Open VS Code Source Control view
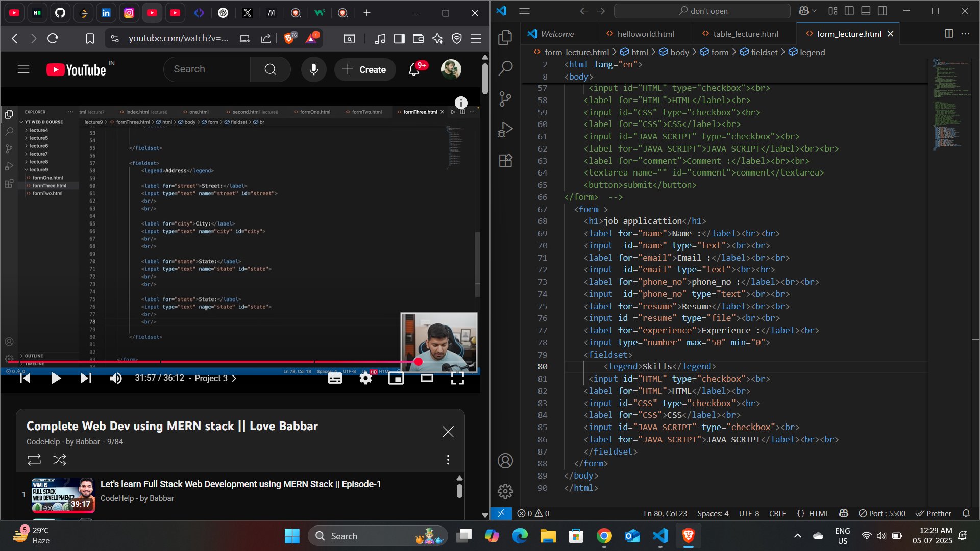Screen dimensions: 980x551 click(x=505, y=99)
